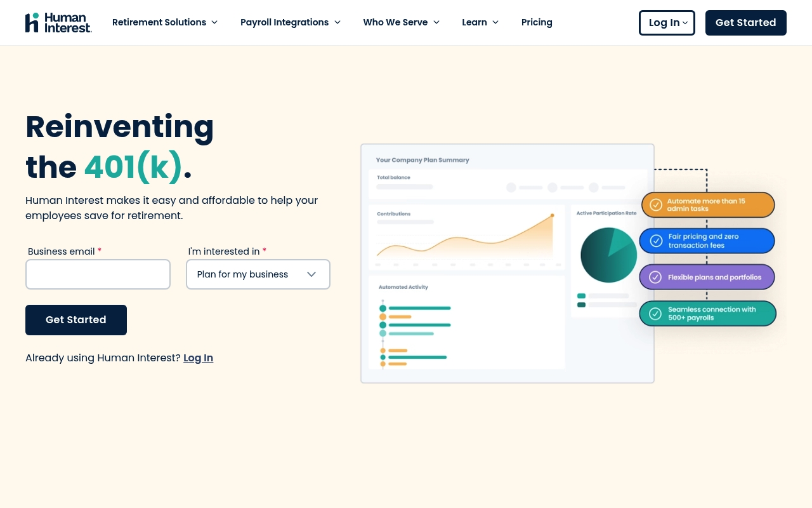Click the Active Participation Rate pie chart

[x=608, y=255]
